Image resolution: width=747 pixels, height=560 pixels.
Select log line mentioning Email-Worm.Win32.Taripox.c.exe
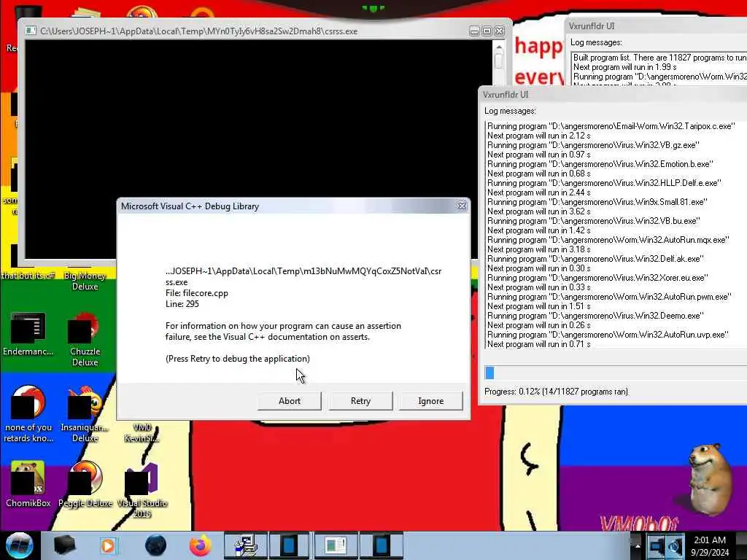[611, 126]
